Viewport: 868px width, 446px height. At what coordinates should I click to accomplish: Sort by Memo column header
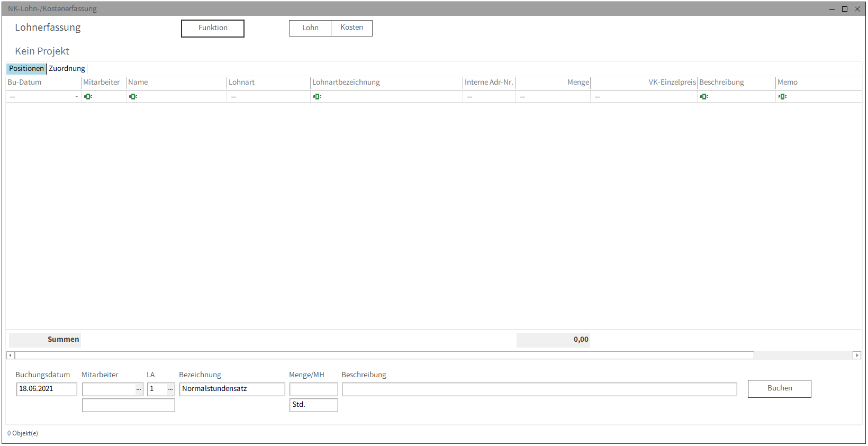click(818, 83)
